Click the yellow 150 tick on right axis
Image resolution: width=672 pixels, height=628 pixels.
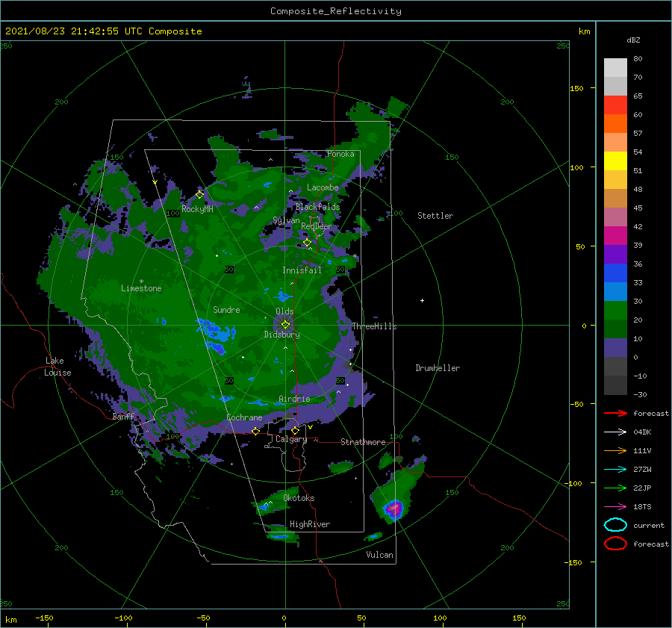(576, 88)
